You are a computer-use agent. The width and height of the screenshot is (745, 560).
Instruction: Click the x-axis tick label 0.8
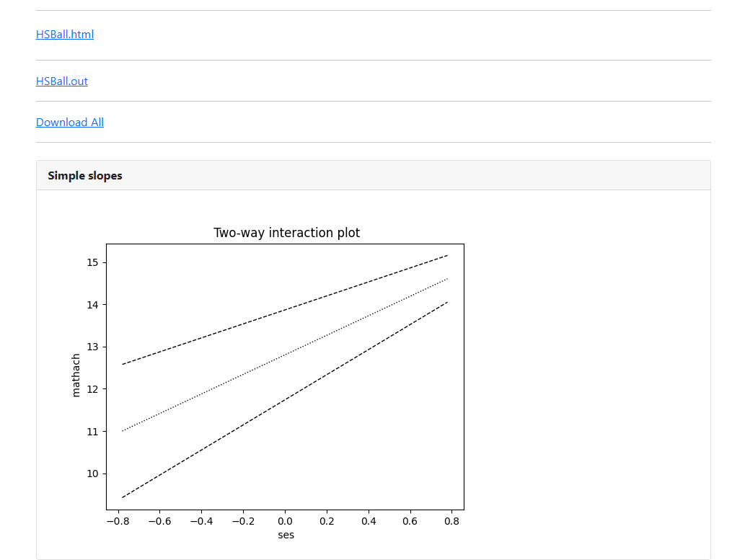coord(452,520)
